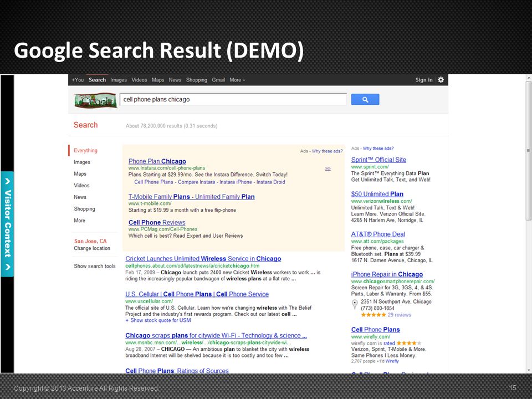Click the Wirefly +1 link
Screen dimensions: 532x399
tap(392, 361)
